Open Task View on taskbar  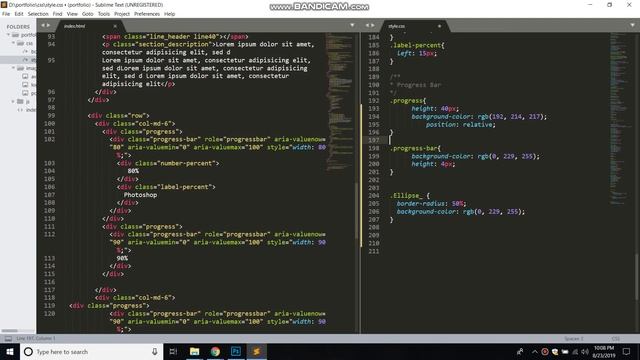point(173,351)
